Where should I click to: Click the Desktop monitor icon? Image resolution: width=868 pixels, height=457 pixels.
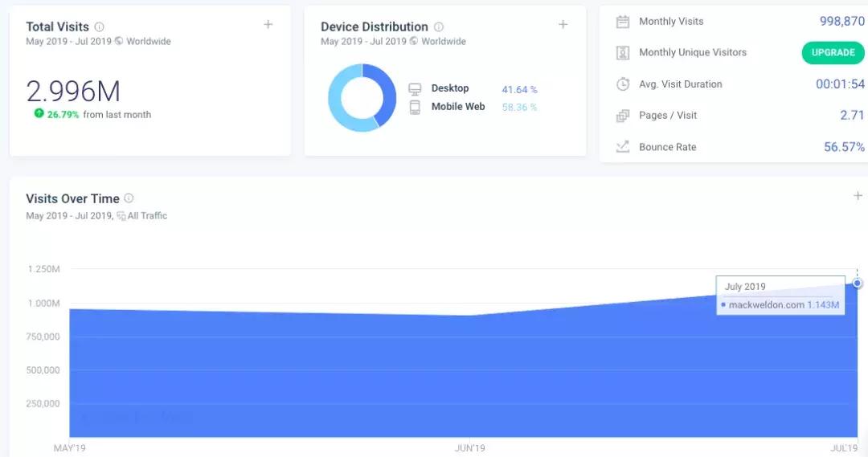[415, 89]
